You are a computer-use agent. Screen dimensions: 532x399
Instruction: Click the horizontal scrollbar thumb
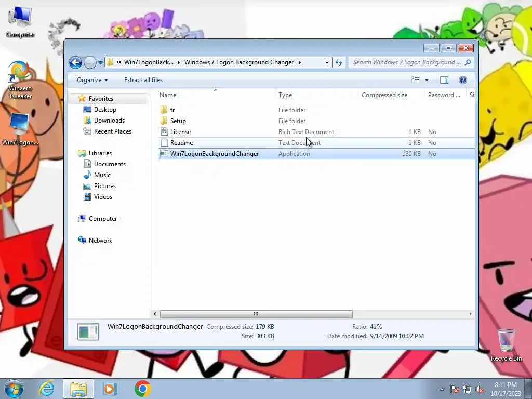click(256, 314)
